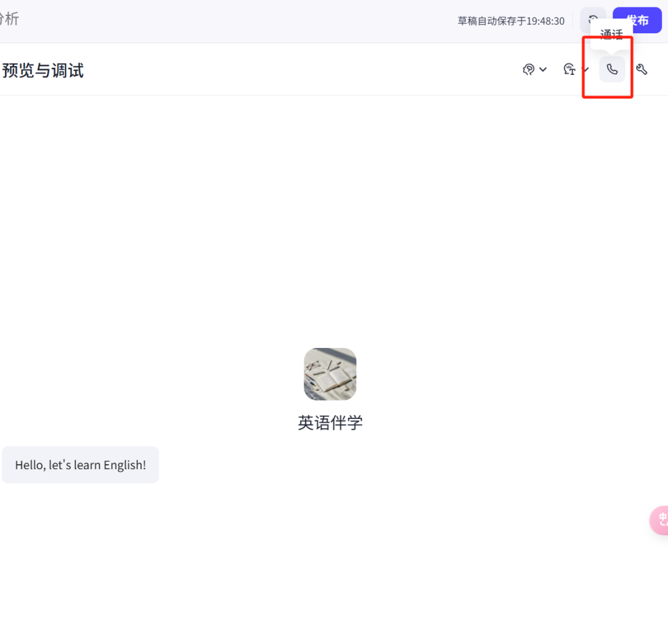
Task: Click the 预览与调试 section title
Action: pyautogui.click(x=43, y=70)
